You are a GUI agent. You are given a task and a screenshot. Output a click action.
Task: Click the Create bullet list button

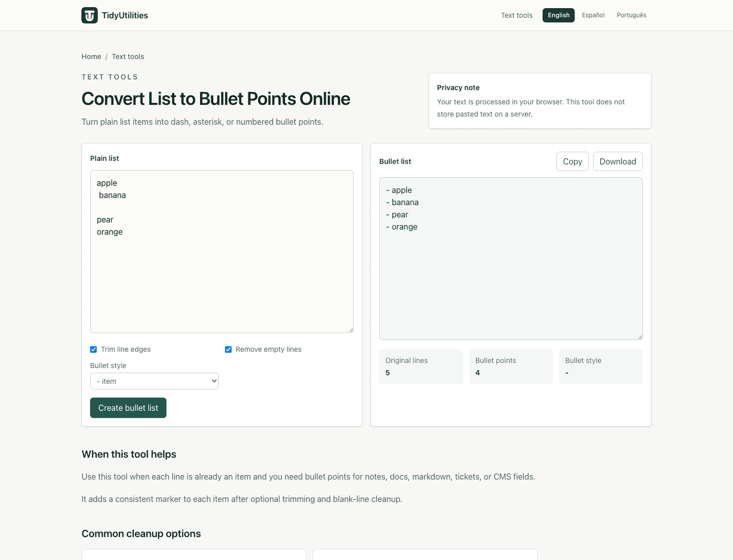pos(128,408)
